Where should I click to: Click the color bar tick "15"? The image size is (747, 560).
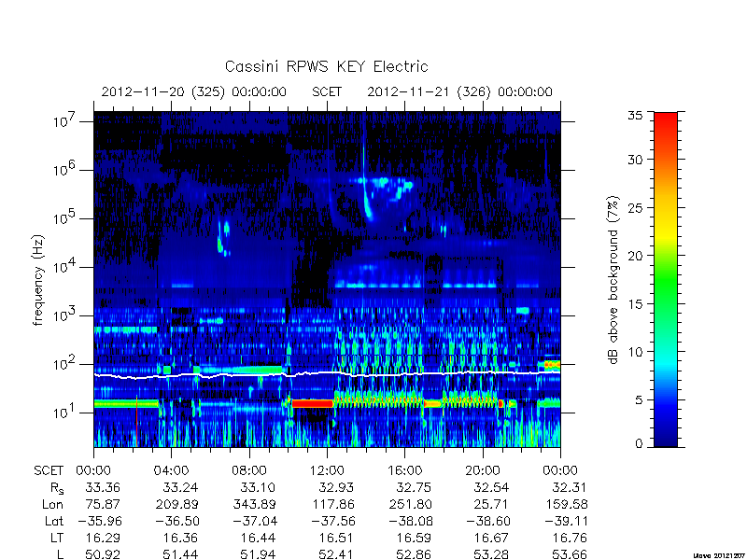[635, 304]
